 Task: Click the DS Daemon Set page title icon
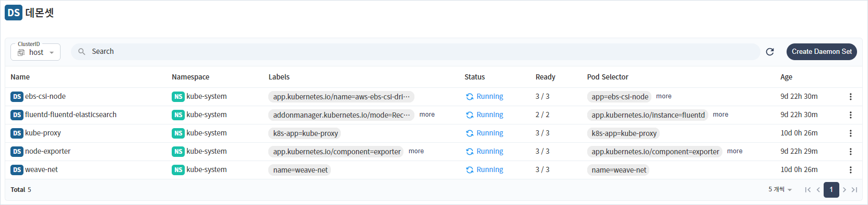(x=14, y=13)
